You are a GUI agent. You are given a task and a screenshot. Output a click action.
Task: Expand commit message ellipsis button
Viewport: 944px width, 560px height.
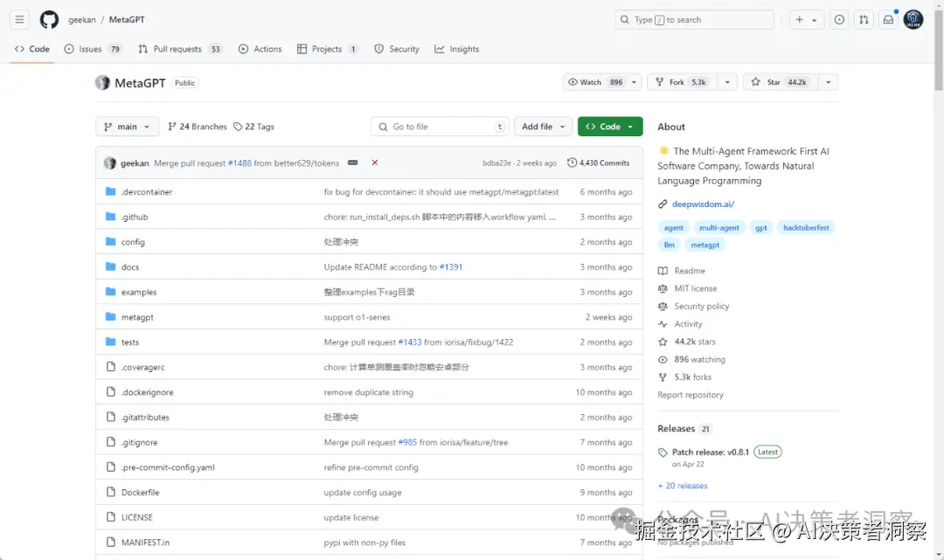pos(353,163)
